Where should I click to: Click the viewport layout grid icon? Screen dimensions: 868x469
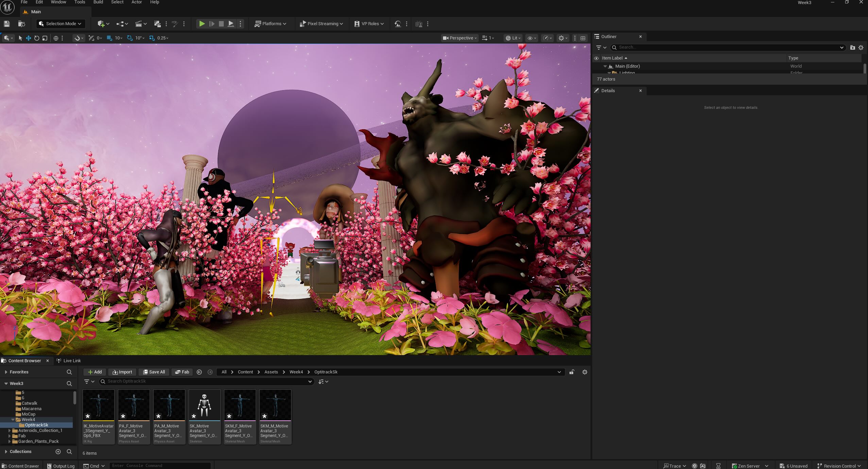coord(583,38)
